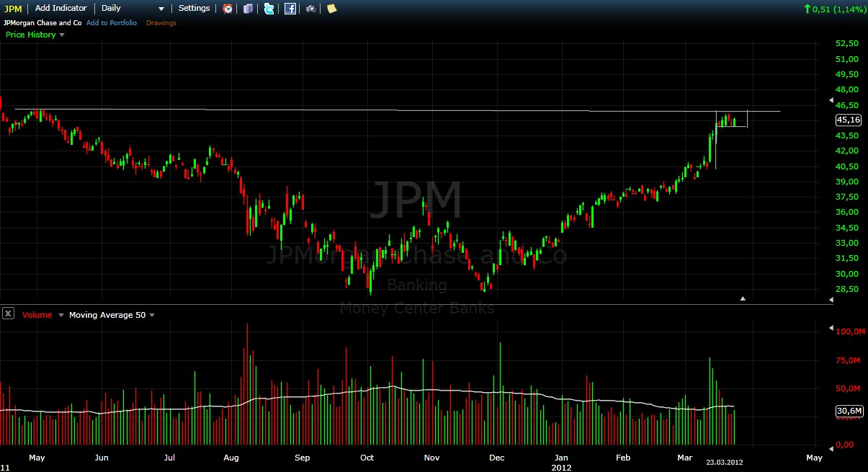Close the Volume panel with X icon

coord(8,313)
